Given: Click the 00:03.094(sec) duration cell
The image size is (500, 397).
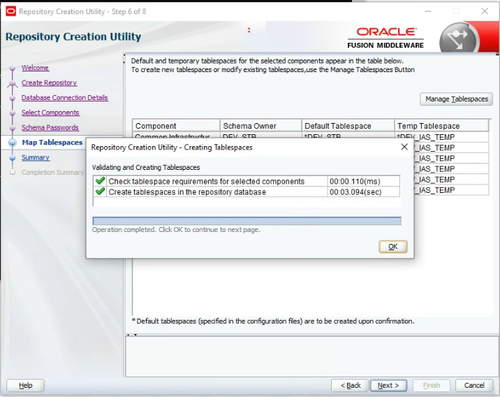Looking at the screenshot, I should click(x=363, y=192).
